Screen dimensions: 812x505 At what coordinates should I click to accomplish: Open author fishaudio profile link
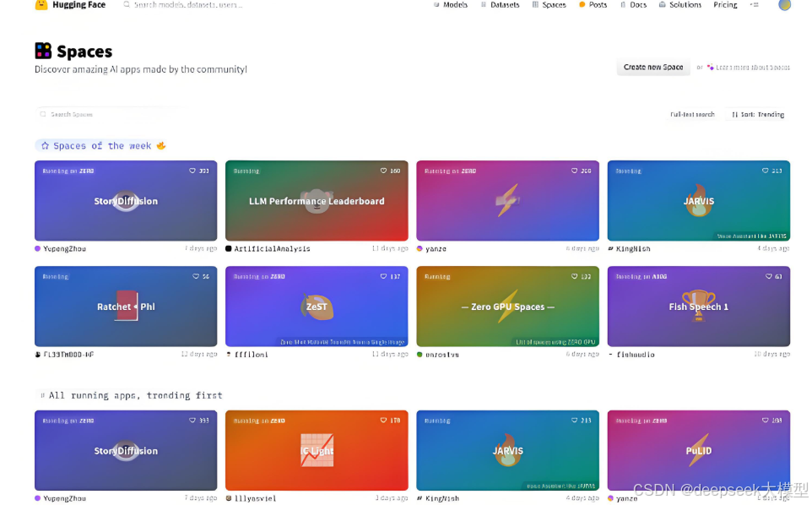click(x=636, y=355)
